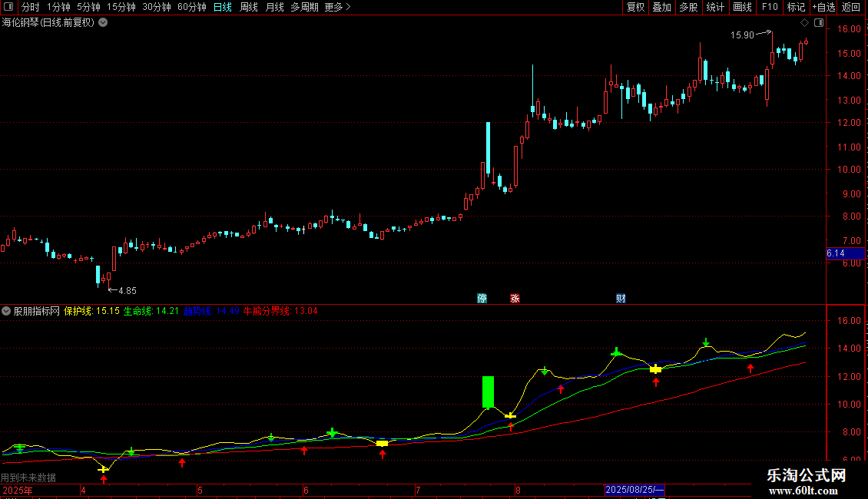Click the 海伦钢琴(日线.前复权) title text
The width and height of the screenshot is (868, 499).
tap(48, 23)
